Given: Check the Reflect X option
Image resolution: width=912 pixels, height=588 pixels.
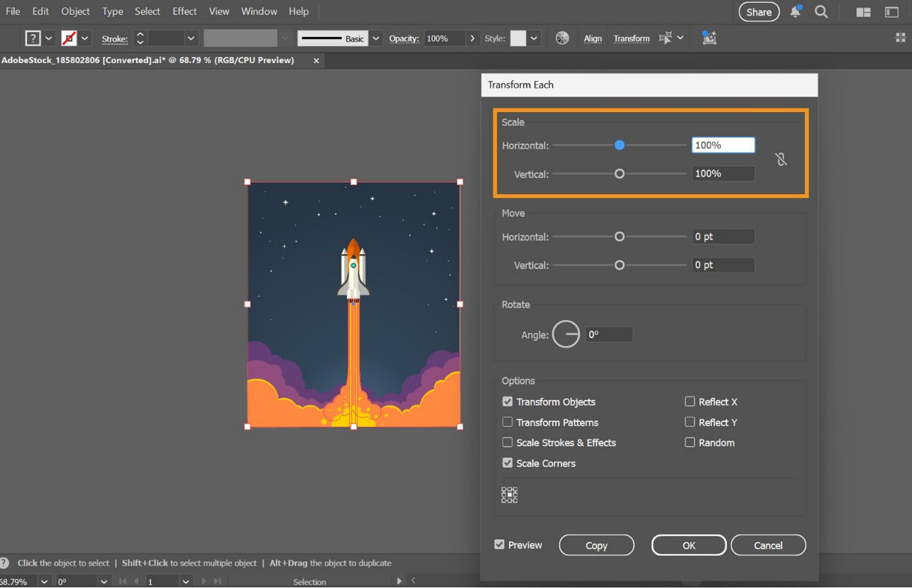Looking at the screenshot, I should [x=689, y=401].
